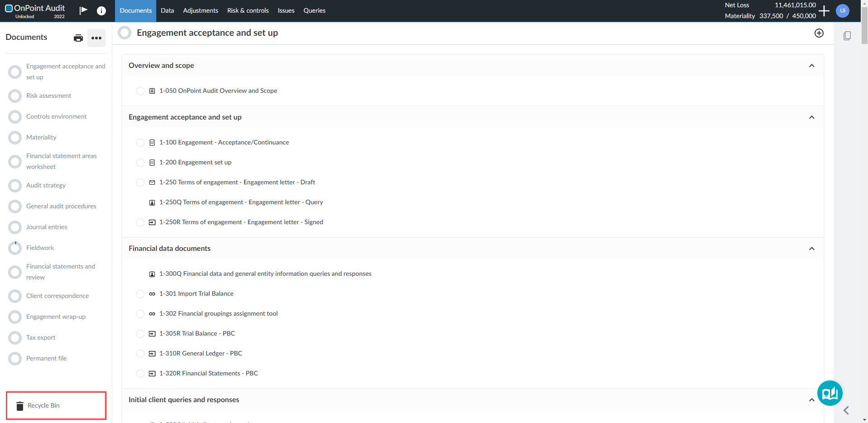Collapse the Financial data documents section
The width and height of the screenshot is (868, 423).
[x=811, y=249]
